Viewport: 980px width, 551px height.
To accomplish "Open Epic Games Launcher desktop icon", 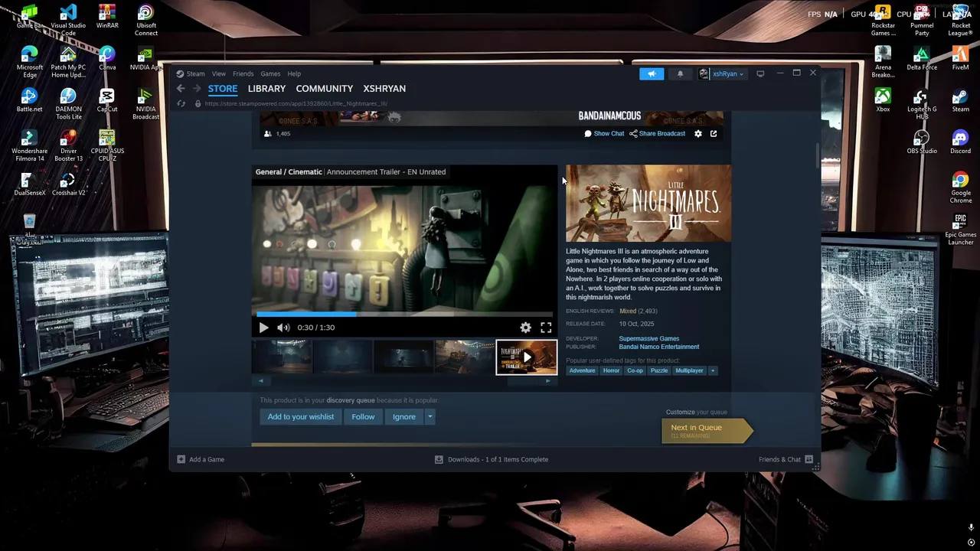I will pyautogui.click(x=960, y=230).
